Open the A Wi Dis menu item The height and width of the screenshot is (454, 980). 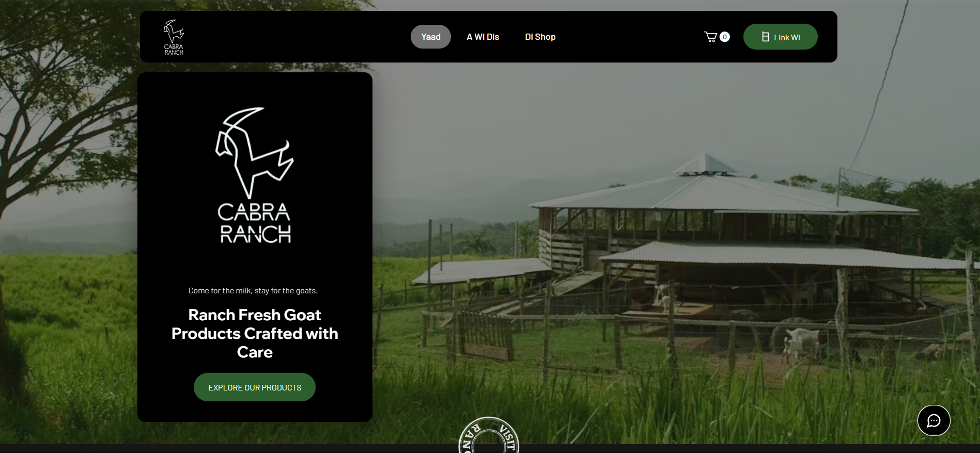pos(483,37)
